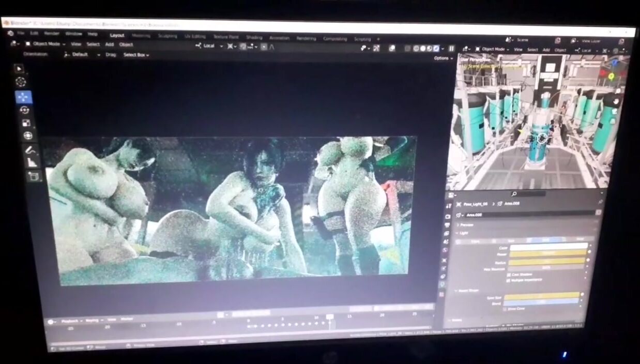Click the Select Box tool icon
The image size is (640, 364).
[x=19, y=68]
